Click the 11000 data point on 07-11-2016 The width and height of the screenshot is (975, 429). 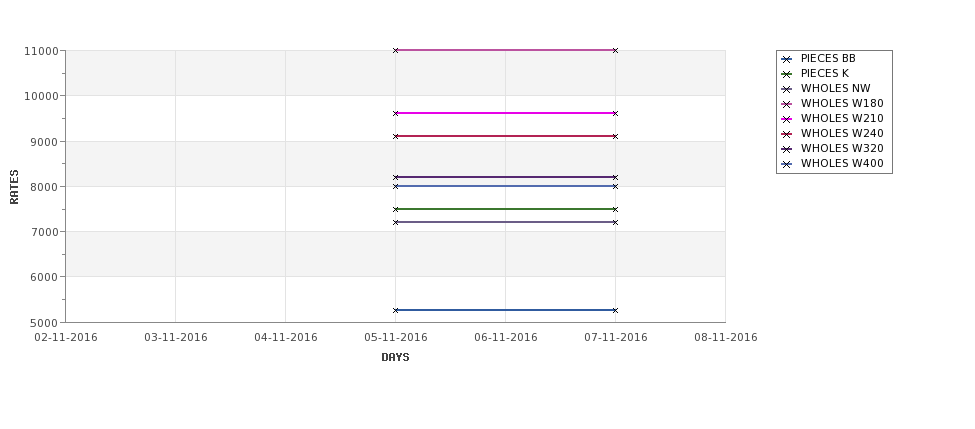coord(616,50)
